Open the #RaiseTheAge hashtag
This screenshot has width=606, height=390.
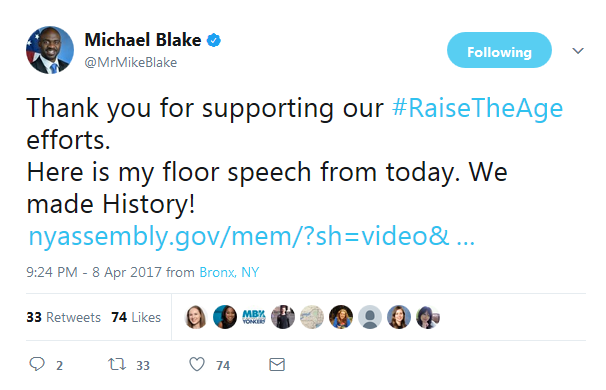477,108
